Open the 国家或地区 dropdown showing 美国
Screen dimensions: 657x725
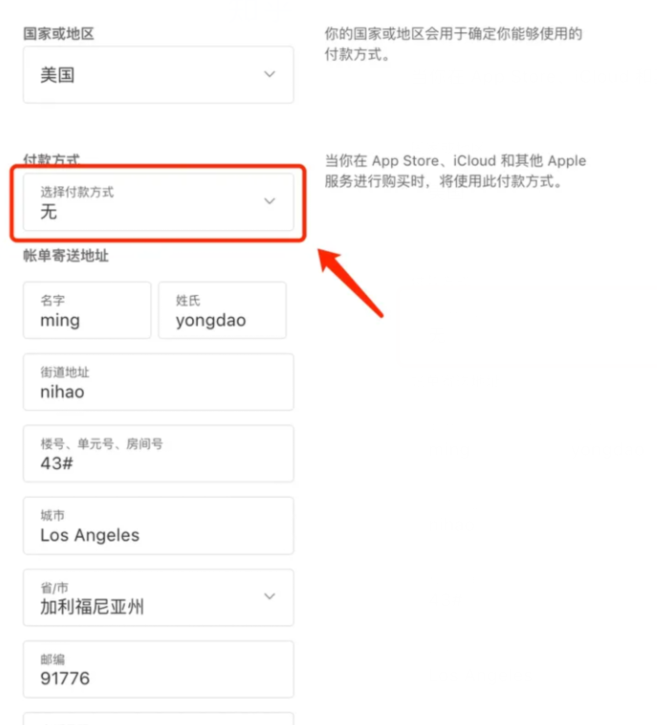click(158, 74)
